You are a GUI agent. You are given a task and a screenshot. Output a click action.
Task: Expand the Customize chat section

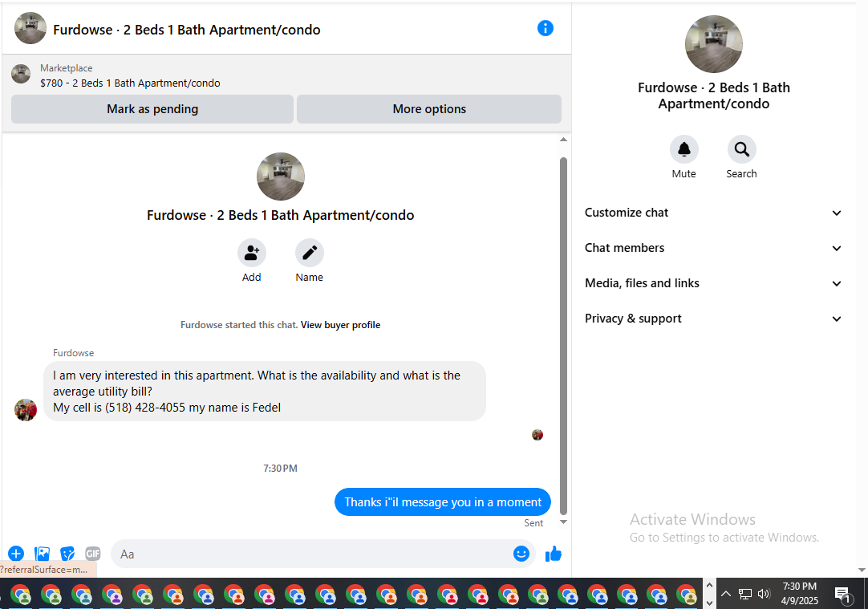713,213
